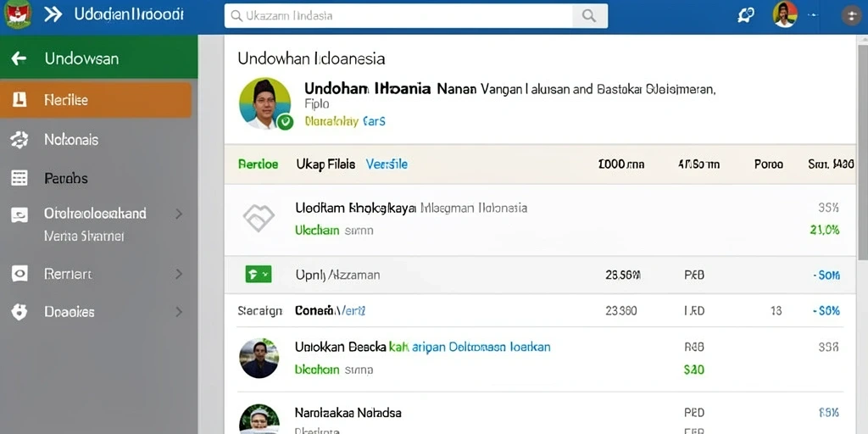Click the round gray button at far right of header
868x434 pixels.
(851, 15)
